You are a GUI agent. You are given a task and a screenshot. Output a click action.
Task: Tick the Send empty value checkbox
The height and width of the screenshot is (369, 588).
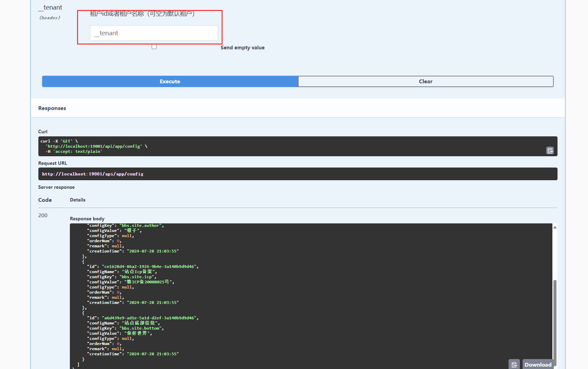tap(154, 47)
